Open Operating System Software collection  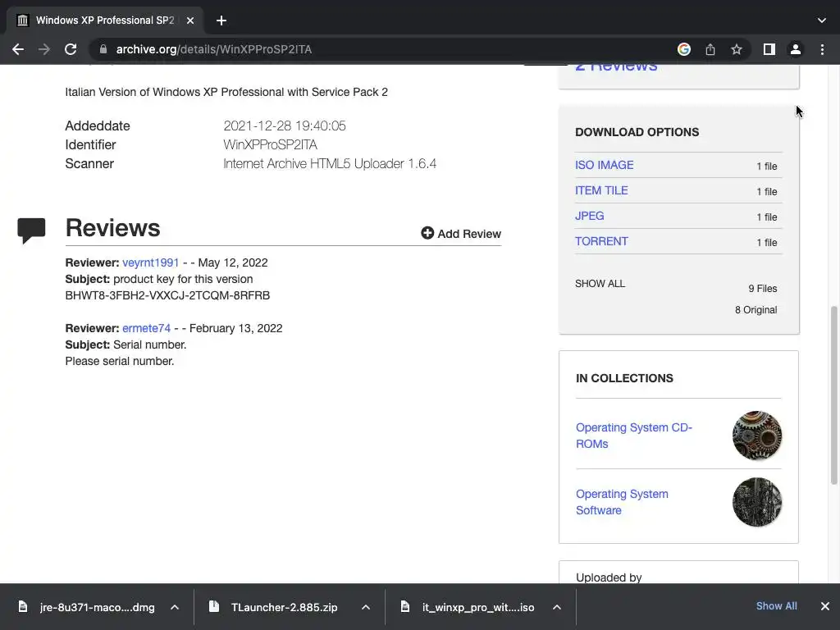pyautogui.click(x=622, y=502)
